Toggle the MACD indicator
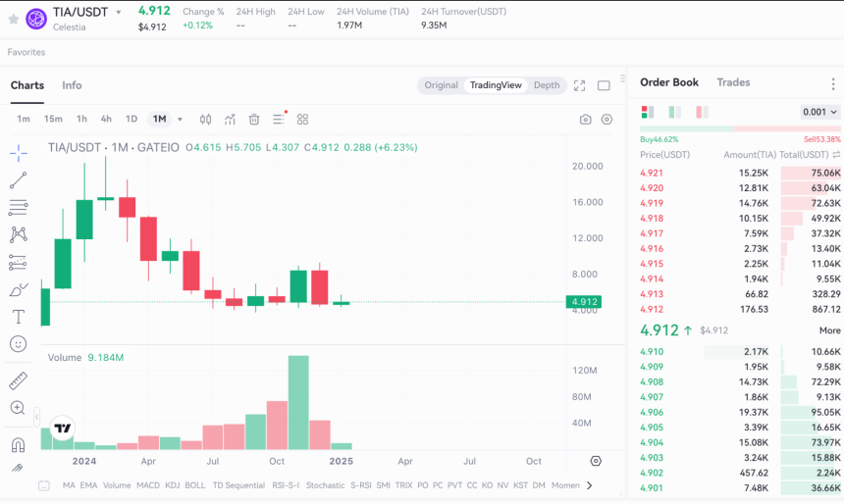This screenshot has width=844, height=504. (148, 485)
